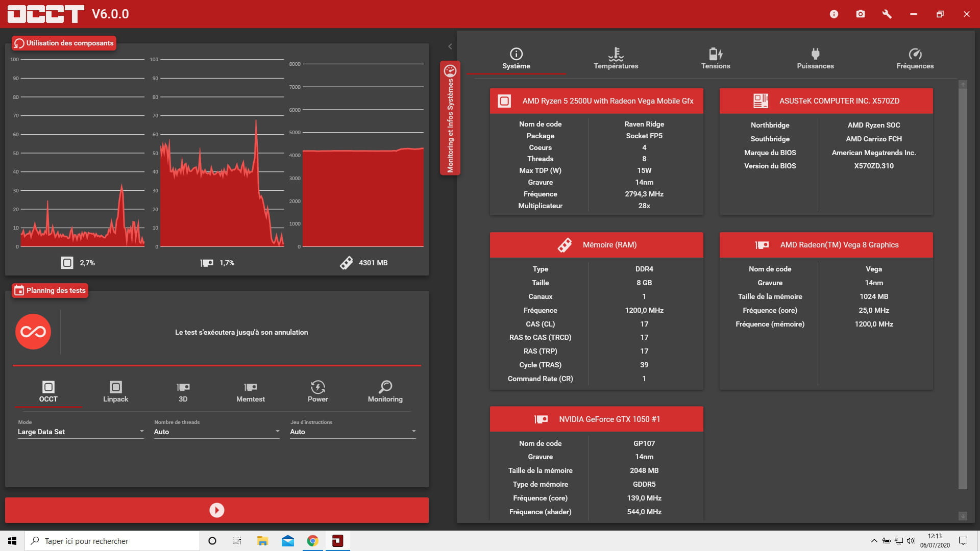Select the 3D test
The image size is (980, 551).
click(x=183, y=392)
